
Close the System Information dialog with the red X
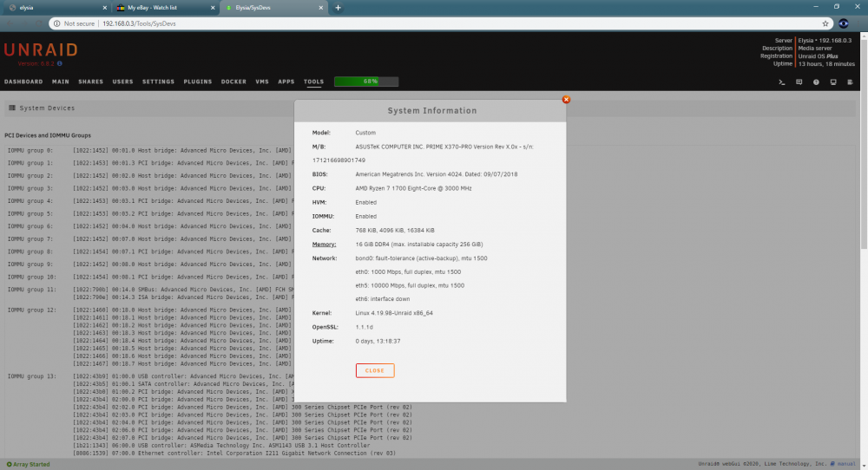pos(566,100)
